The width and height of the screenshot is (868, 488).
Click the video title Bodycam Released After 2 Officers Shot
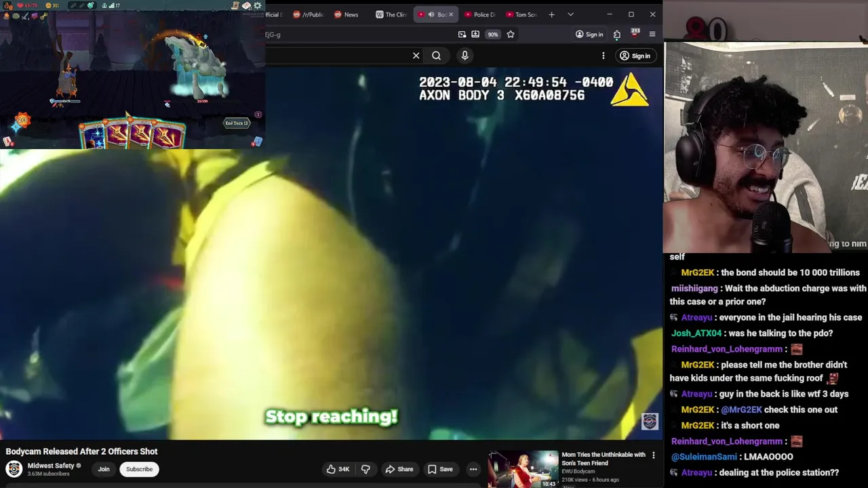pos(81,451)
